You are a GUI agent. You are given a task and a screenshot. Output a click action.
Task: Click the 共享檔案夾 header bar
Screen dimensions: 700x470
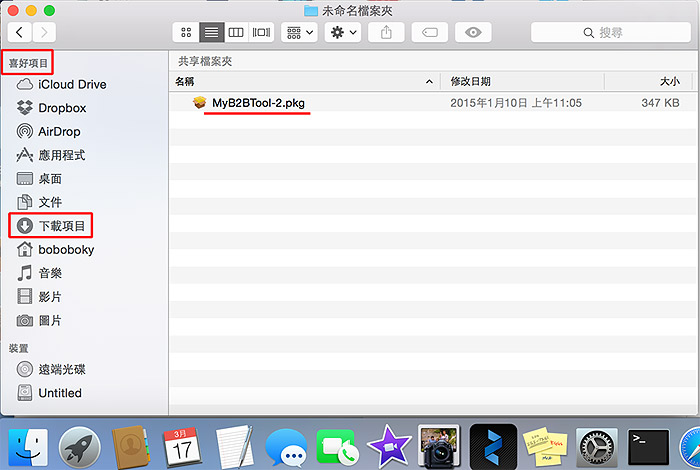click(433, 61)
